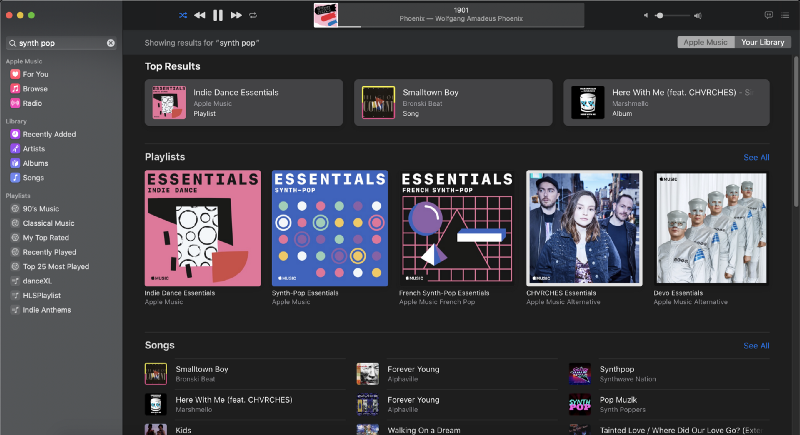Switch to Your Library results
This screenshot has height=435, width=800.
[763, 43]
